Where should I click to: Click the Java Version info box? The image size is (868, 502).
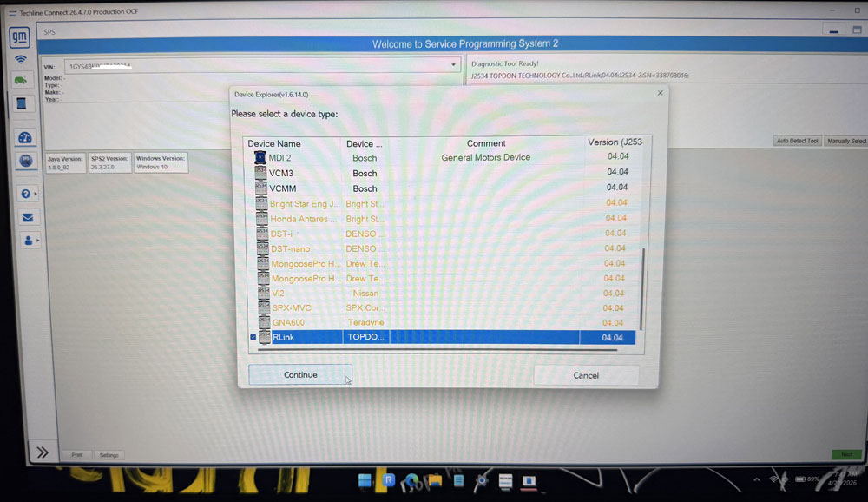coord(65,162)
